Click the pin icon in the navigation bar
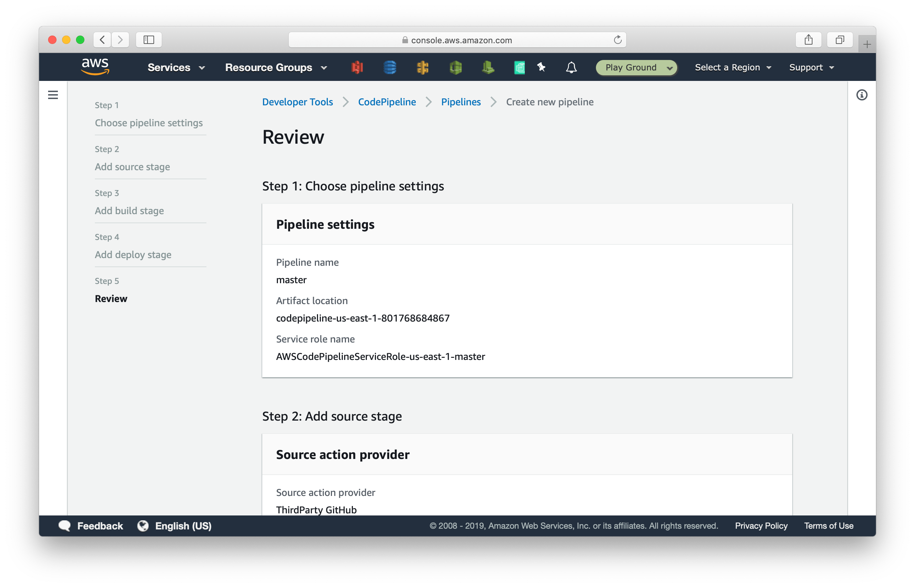Image resolution: width=915 pixels, height=588 pixels. click(541, 67)
